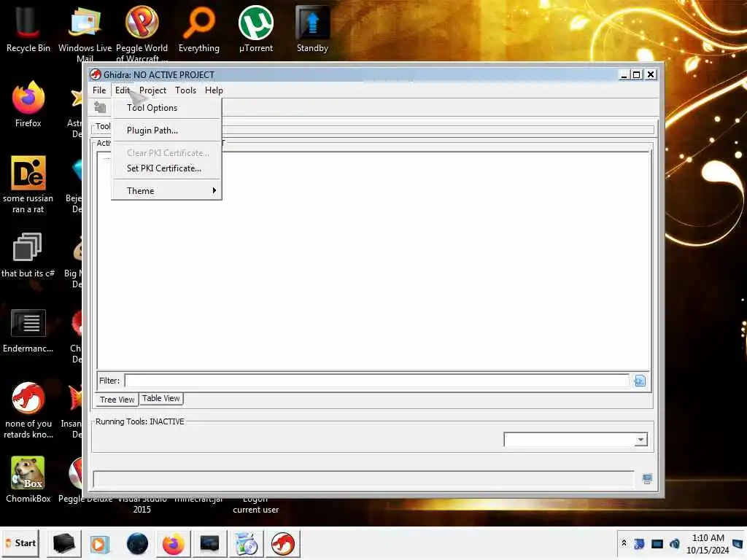747x560 pixels.
Task: Switch to Ghidra taskbar button
Action: (283, 544)
